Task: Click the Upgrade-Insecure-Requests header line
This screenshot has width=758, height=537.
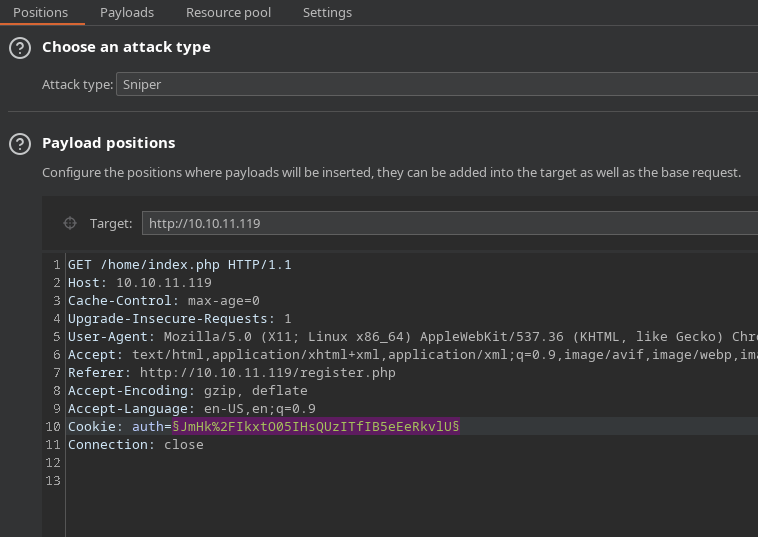Action: (179, 319)
